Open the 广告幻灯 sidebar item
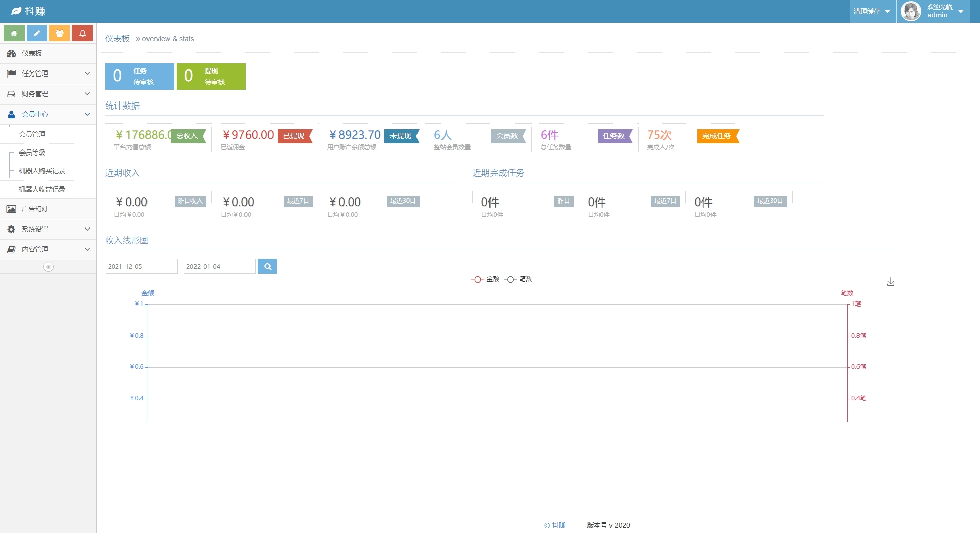The width and height of the screenshot is (980, 533). 35,209
